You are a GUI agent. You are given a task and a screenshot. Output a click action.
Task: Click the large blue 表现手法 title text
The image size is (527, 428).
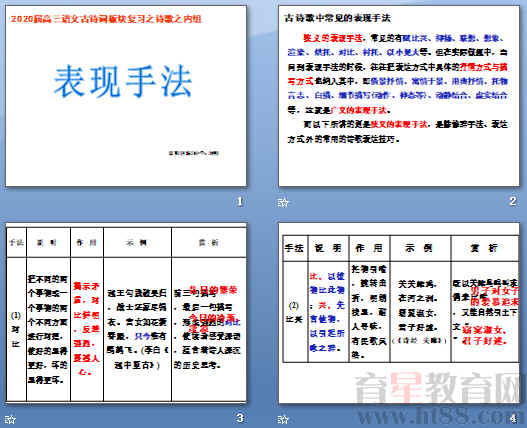pos(123,82)
